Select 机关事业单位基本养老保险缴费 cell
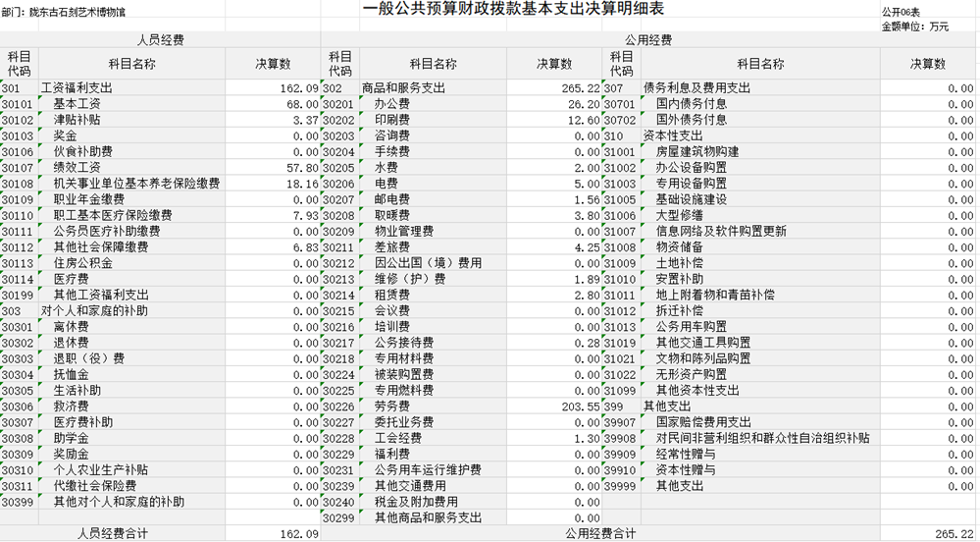Viewport: 980px width, 542px height. click(x=131, y=184)
